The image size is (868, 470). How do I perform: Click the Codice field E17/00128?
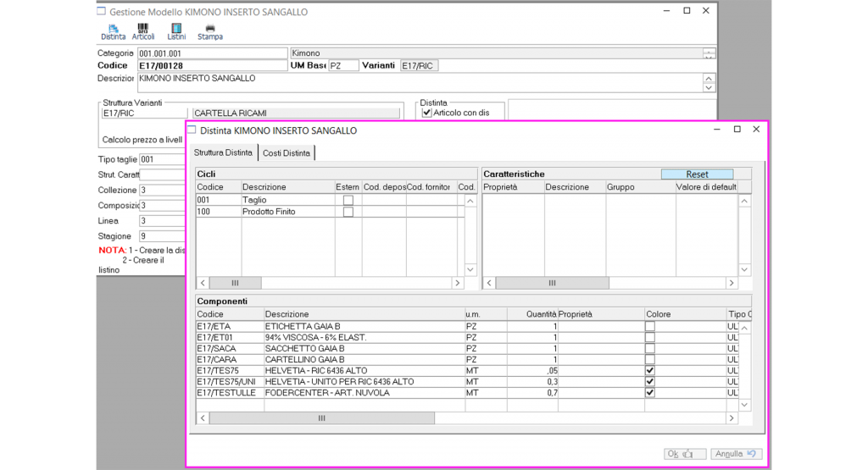pyautogui.click(x=212, y=66)
